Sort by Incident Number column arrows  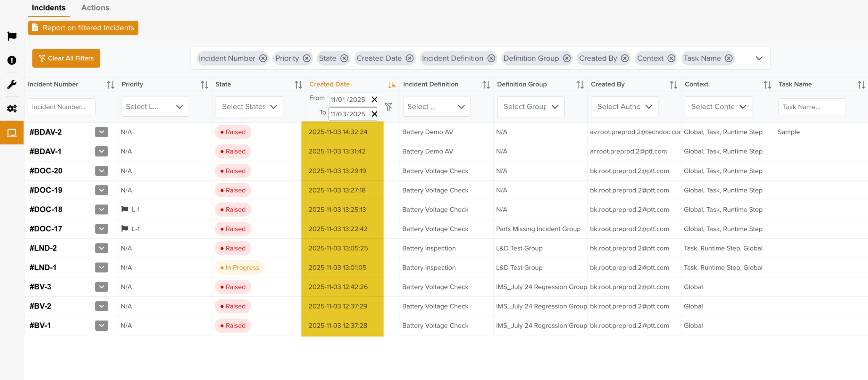(110, 84)
